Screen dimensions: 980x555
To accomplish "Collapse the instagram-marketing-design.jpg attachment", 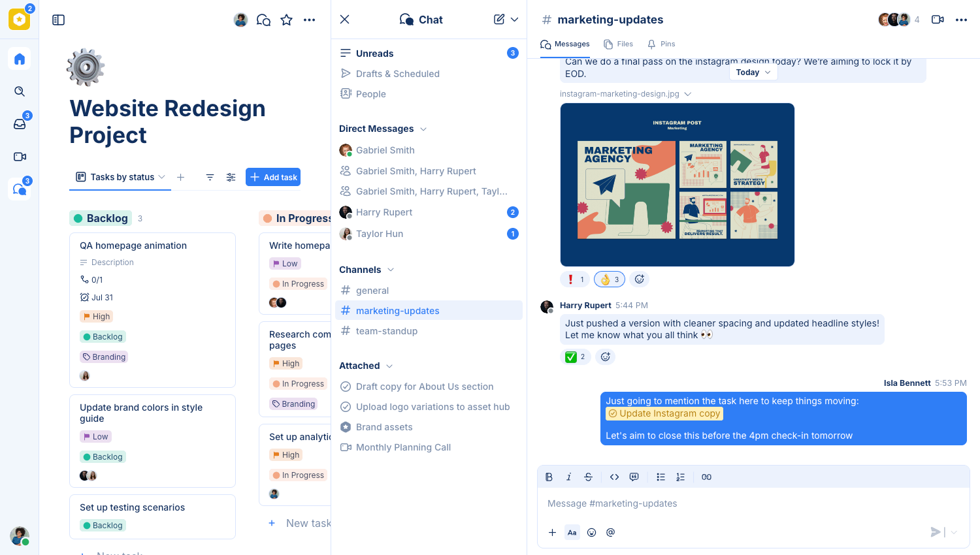I will point(688,94).
